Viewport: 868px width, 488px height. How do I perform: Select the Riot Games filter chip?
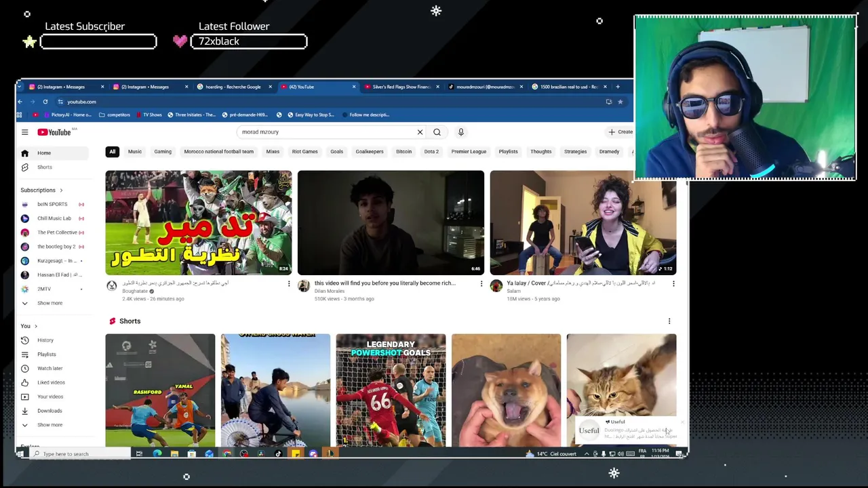click(305, 152)
